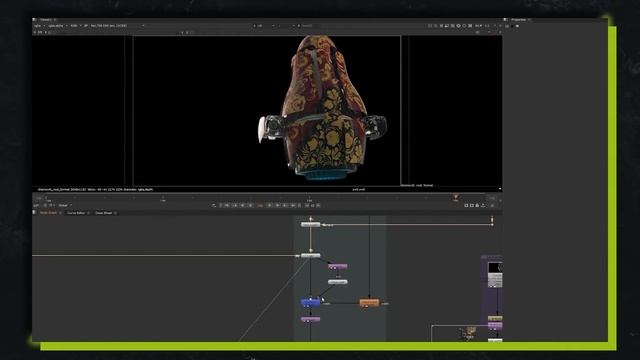Select the blue node in the node graph
The width and height of the screenshot is (640, 360).
310,302
